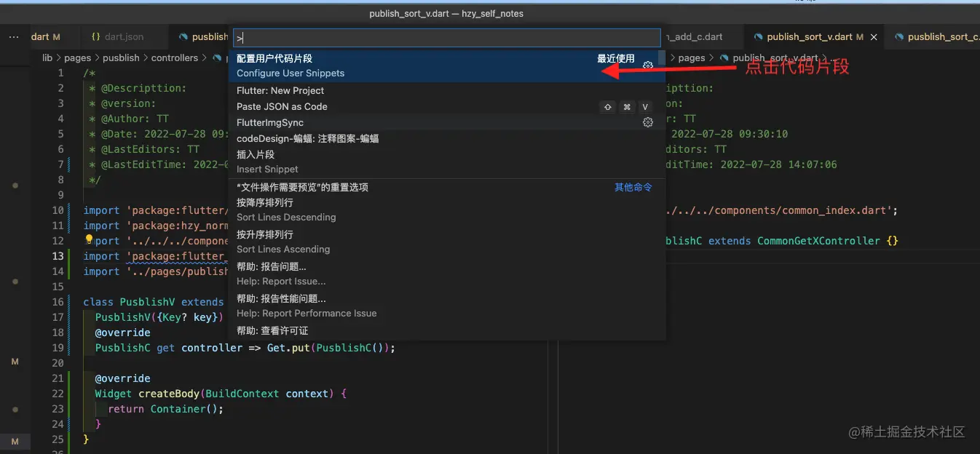The image size is (980, 454).
Task: Click Dart icon on pusblish_sort_c tab
Action: click(900, 36)
